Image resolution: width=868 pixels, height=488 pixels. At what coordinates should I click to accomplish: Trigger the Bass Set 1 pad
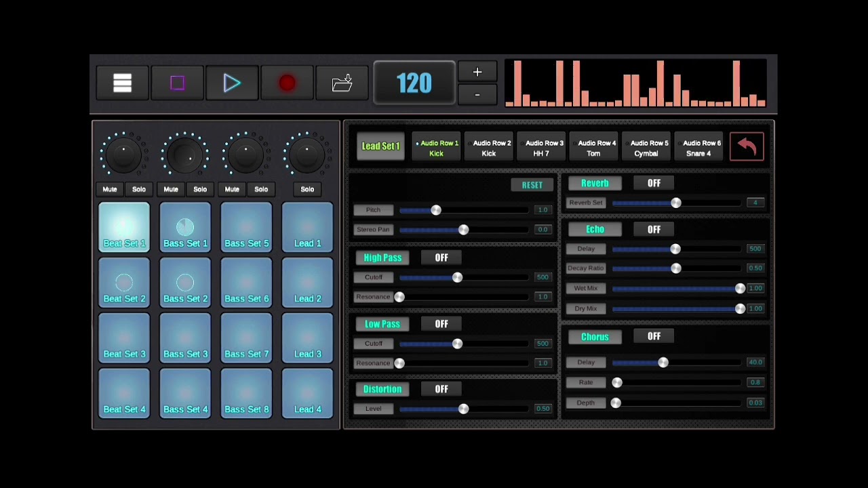[185, 227]
